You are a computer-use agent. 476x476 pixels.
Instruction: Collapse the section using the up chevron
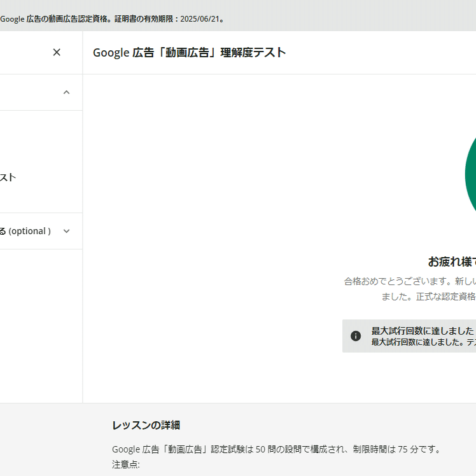(x=66, y=92)
